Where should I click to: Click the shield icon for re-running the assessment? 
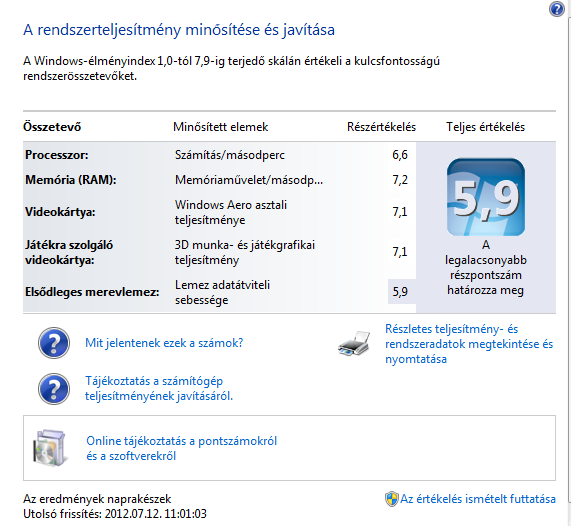pyautogui.click(x=391, y=499)
